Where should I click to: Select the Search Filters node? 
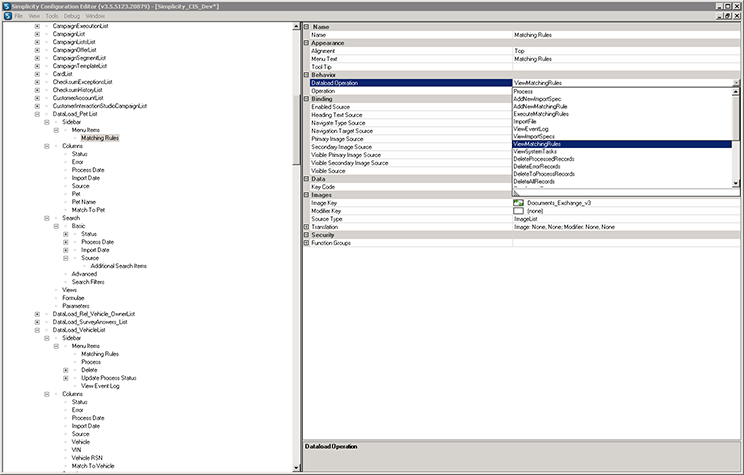pos(88,282)
